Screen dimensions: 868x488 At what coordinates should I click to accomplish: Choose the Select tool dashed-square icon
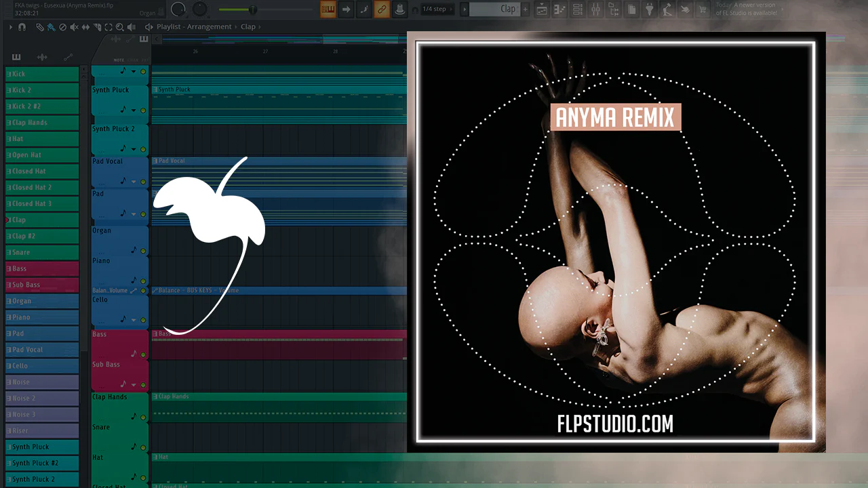click(x=108, y=27)
